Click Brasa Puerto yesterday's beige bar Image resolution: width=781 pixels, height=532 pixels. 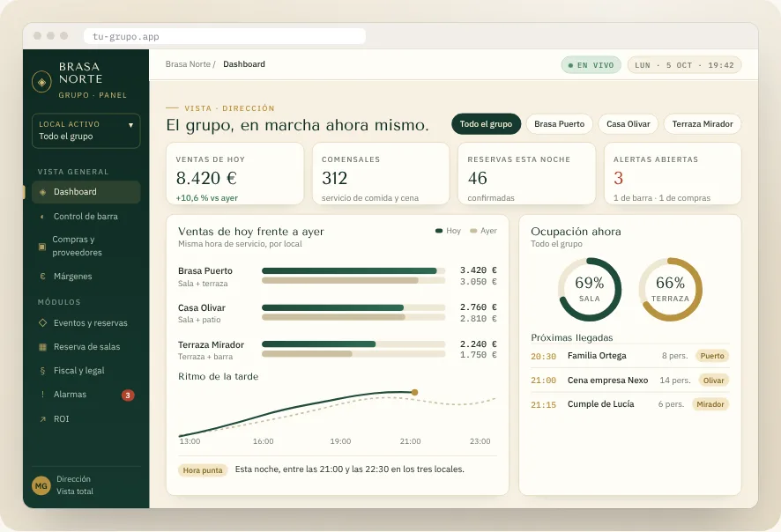tap(340, 281)
